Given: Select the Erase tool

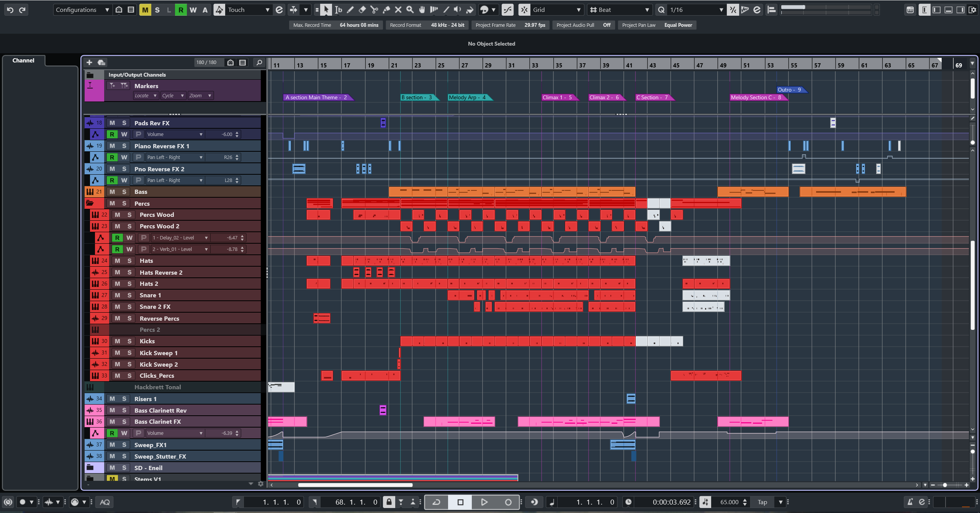Looking at the screenshot, I should click(x=362, y=10).
